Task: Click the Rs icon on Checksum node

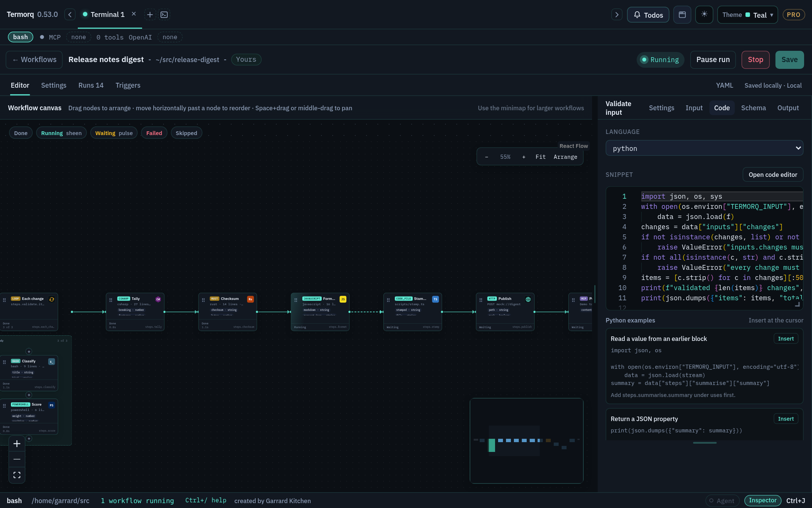Action: click(x=250, y=299)
